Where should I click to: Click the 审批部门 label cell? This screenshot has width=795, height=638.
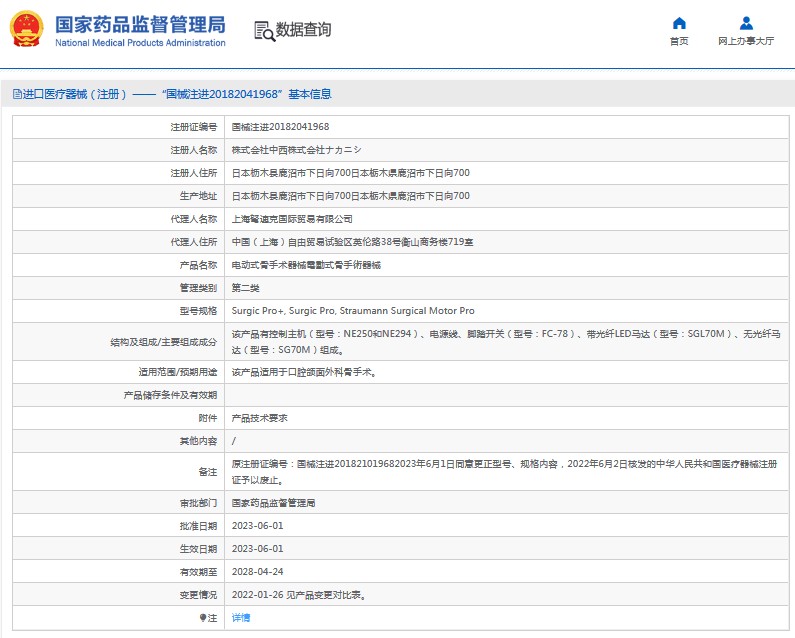119,503
